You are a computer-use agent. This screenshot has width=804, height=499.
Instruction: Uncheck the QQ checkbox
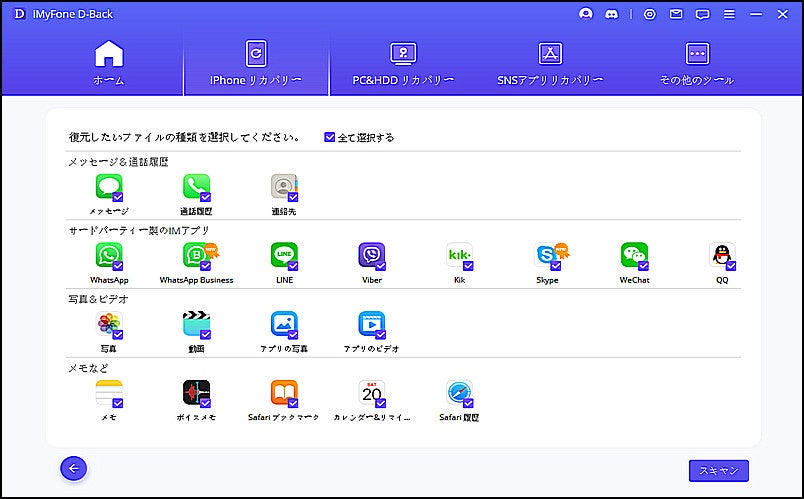(731, 266)
